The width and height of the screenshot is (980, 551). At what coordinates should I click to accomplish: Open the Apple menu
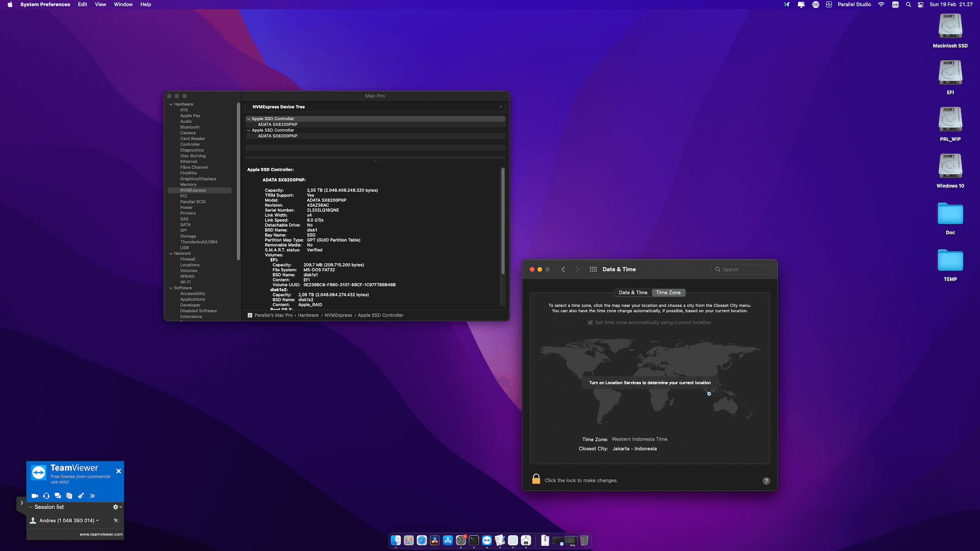click(10, 5)
